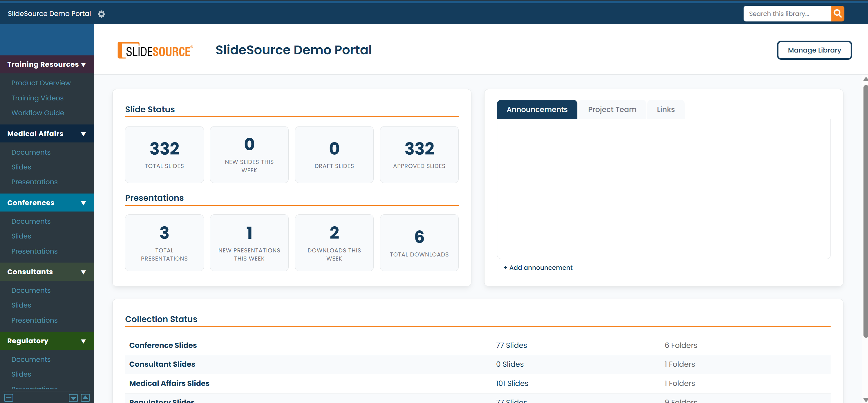Screen dimensions: 868x403
Task: Open Slides under Regulatory
Action: [21, 374]
